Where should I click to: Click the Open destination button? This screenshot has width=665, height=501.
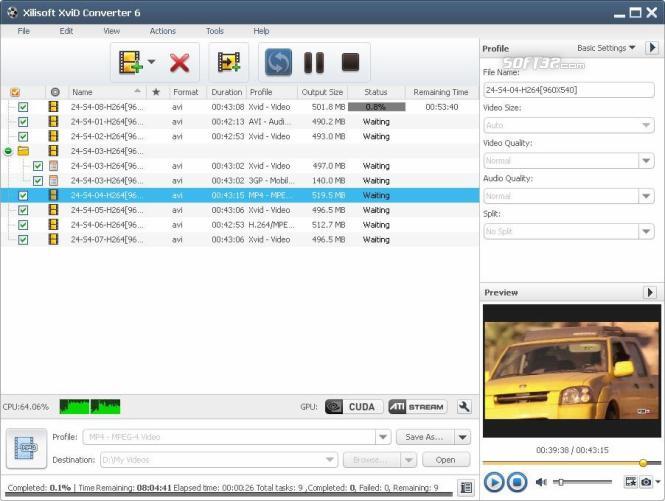pyautogui.click(x=446, y=459)
